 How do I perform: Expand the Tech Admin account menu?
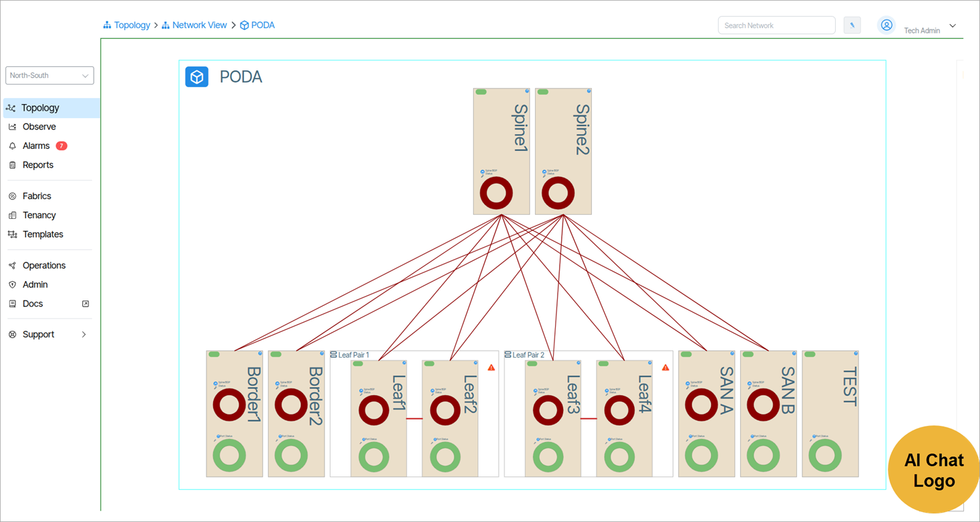(x=953, y=26)
